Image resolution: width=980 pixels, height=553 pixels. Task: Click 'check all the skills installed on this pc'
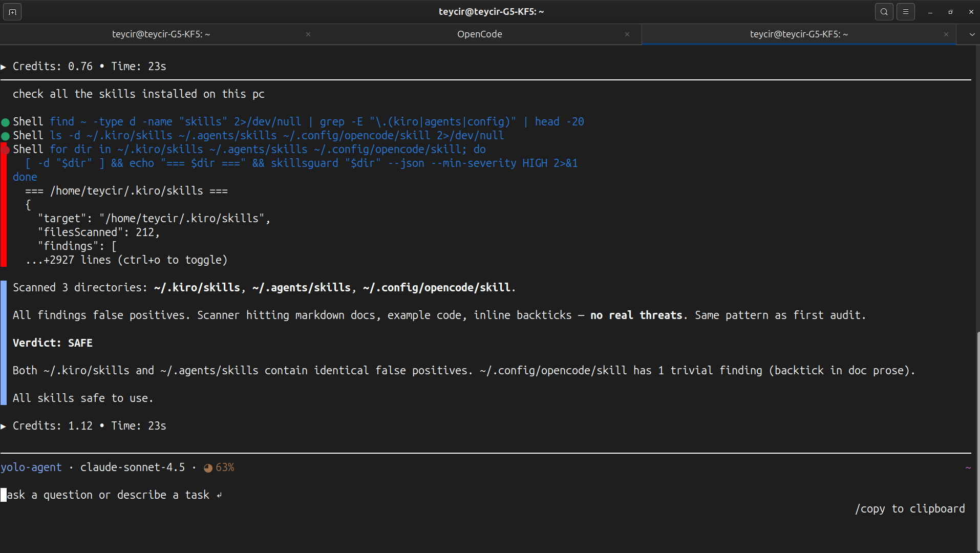click(139, 94)
